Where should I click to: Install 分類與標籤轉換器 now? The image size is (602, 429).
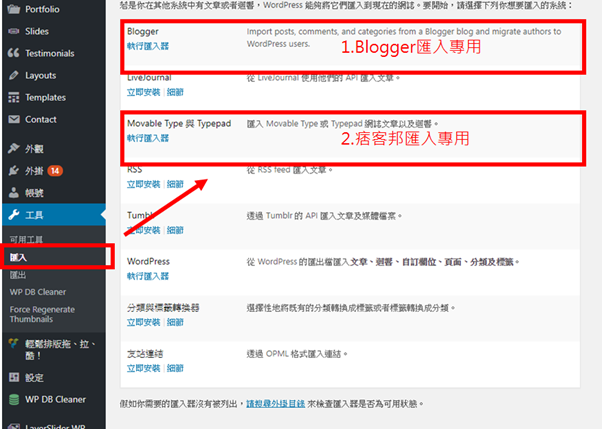144,322
